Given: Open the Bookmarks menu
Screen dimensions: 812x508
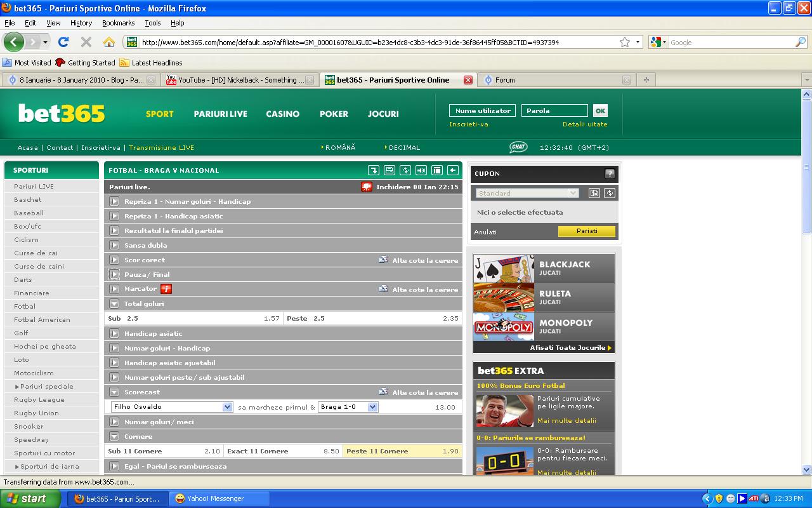Looking at the screenshot, I should tap(118, 23).
